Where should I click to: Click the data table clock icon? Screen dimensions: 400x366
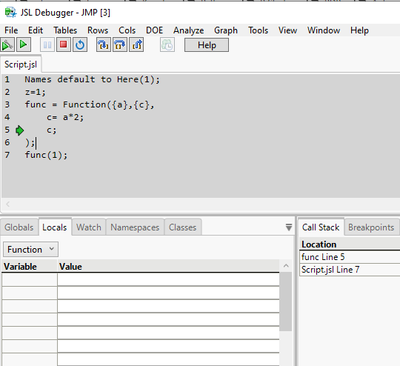click(x=167, y=45)
